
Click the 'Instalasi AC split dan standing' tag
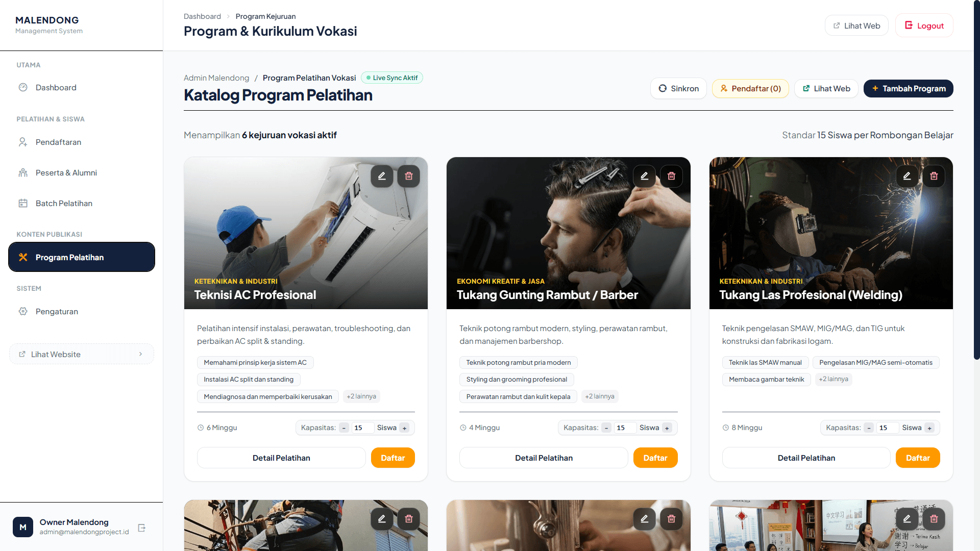click(x=249, y=380)
